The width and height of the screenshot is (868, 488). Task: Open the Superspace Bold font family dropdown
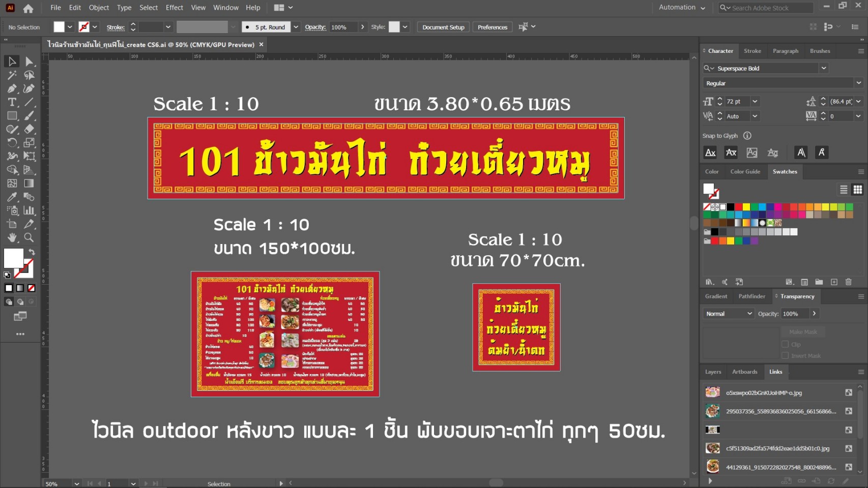point(824,68)
